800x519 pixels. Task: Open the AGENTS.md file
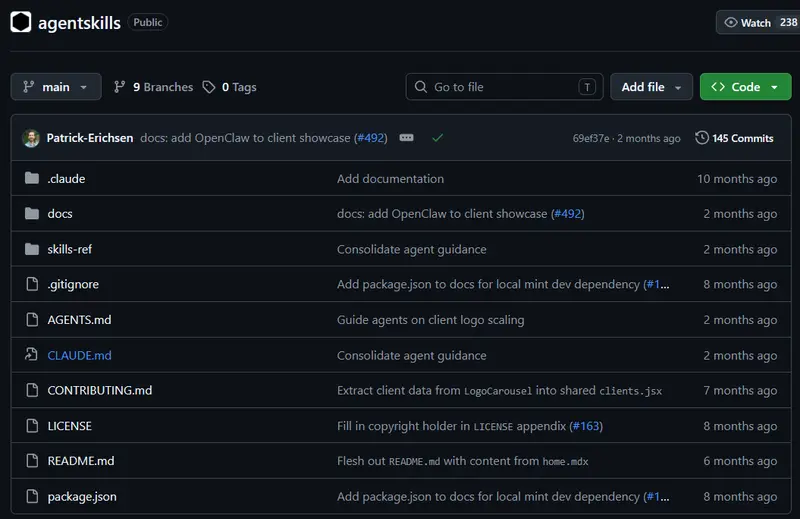[x=79, y=319]
